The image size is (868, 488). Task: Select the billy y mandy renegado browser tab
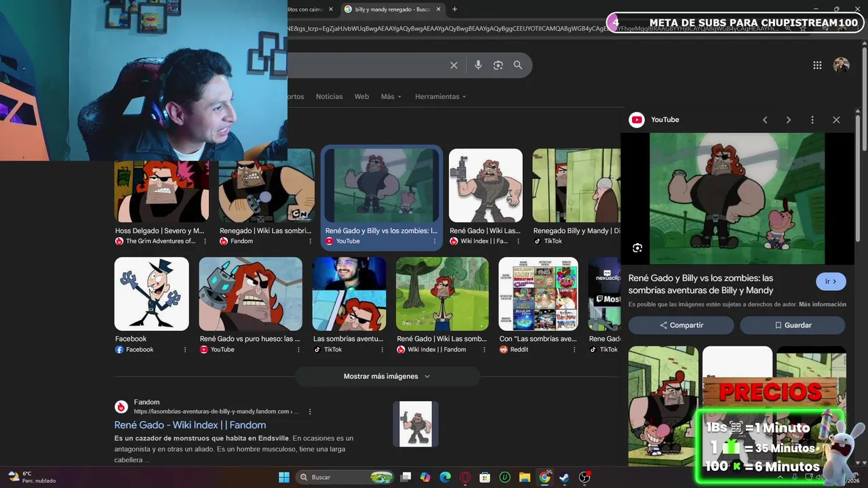393,9
